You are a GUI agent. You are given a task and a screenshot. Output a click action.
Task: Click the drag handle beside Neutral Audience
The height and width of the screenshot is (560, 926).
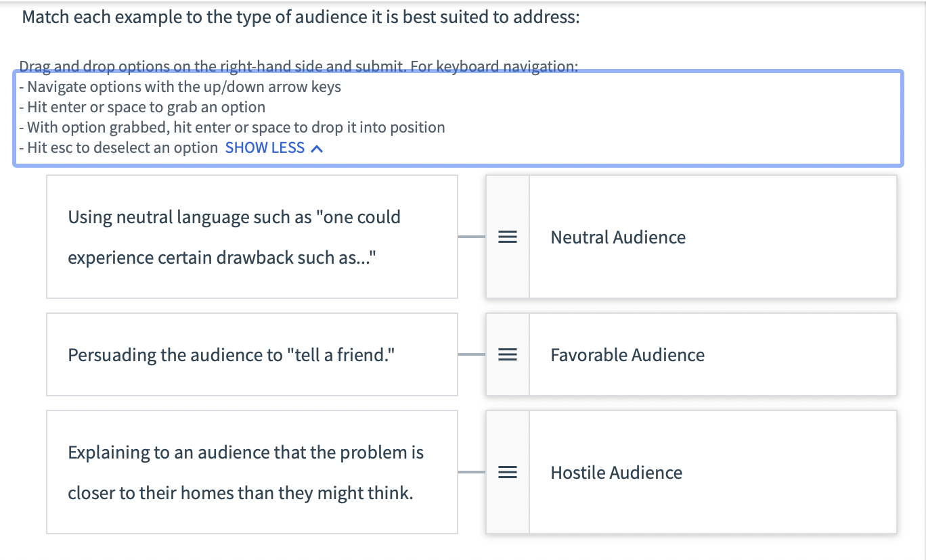[x=506, y=237]
